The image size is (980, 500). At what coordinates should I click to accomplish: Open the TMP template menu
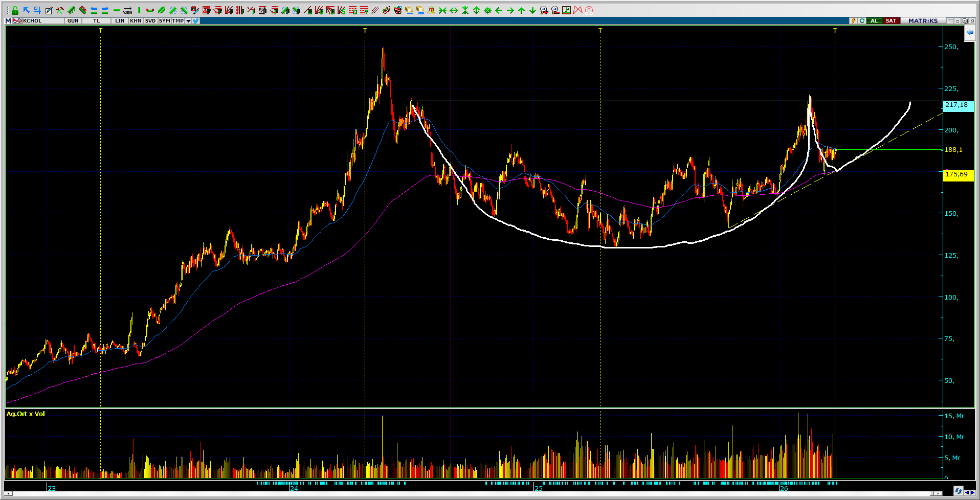[177, 21]
